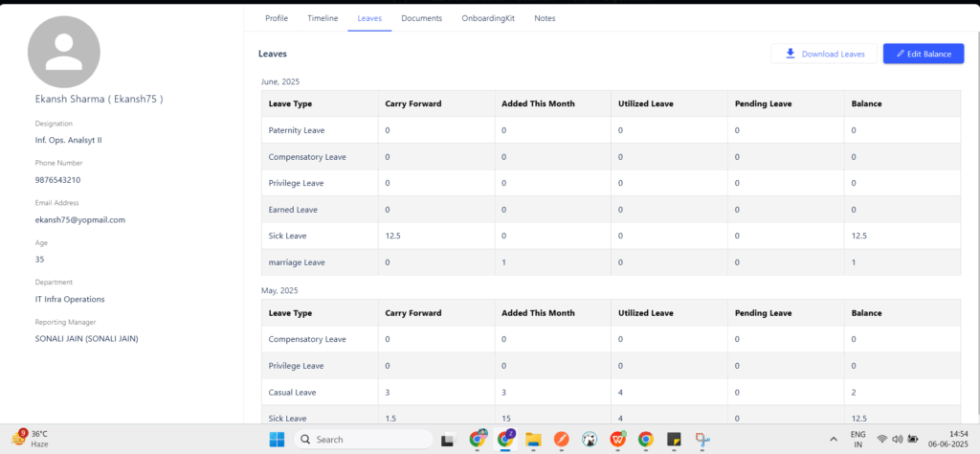Open the Wi-Fi network status icon
This screenshot has height=454, width=980.
click(x=881, y=440)
